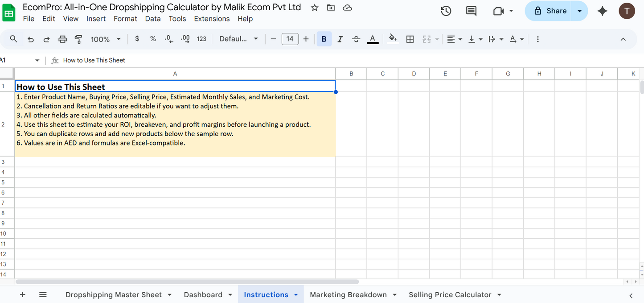Viewport: 644px width, 303px height.
Task: Click the Share button
Action: coord(550,11)
